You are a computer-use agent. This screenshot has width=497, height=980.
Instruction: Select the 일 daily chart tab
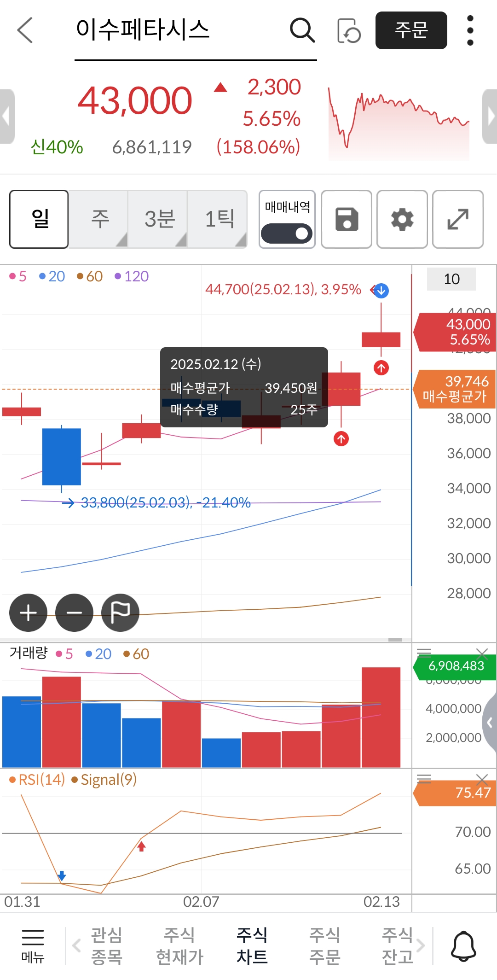(39, 219)
